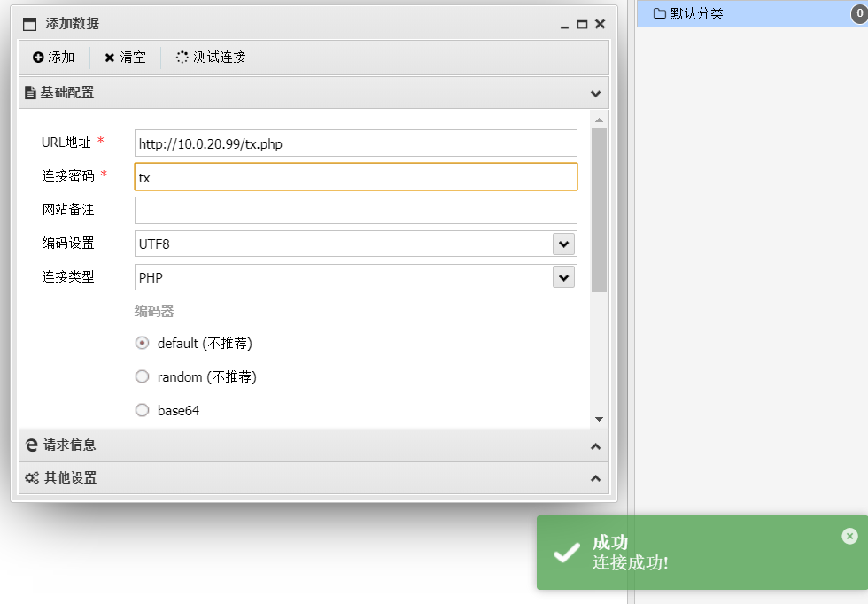Image resolution: width=868 pixels, height=604 pixels.
Task: Click the 连接成功! toast message text
Action: 631,563
